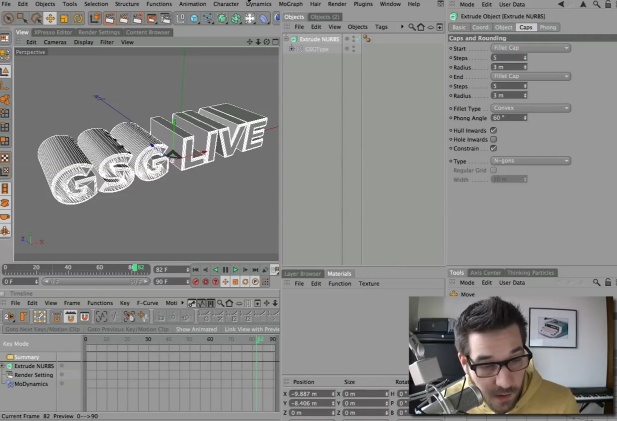Screen dimensions: 617x421
Task: Expand hidden Objects menu arrow after Tags
Action: (x=402, y=27)
